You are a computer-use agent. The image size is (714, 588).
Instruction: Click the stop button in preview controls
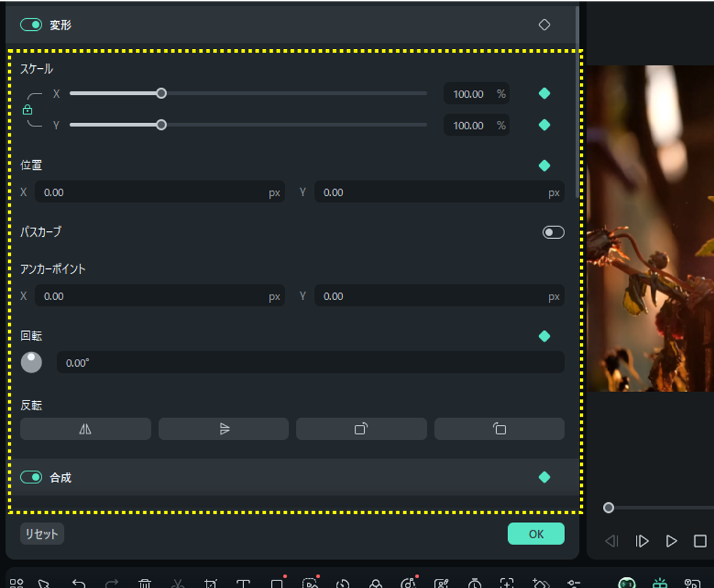point(700,541)
